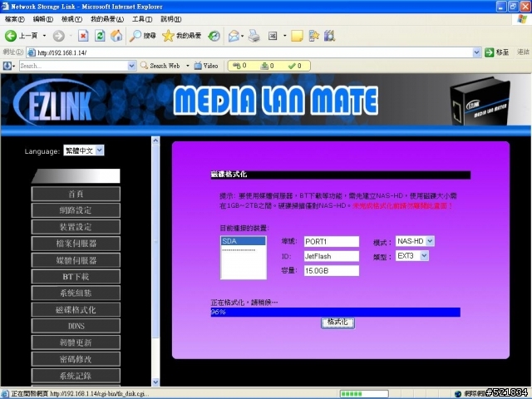Open address bar dropdown arrow

pyautogui.click(x=476, y=52)
